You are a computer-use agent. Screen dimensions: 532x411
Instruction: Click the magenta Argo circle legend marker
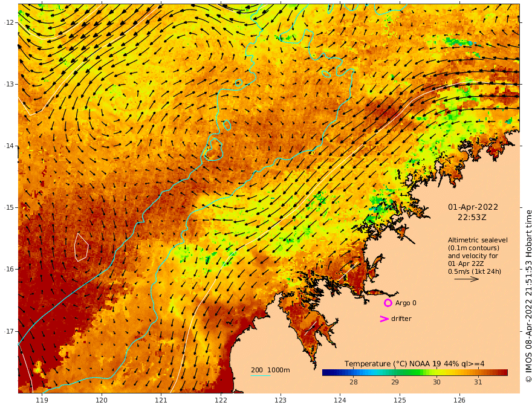[388, 303]
